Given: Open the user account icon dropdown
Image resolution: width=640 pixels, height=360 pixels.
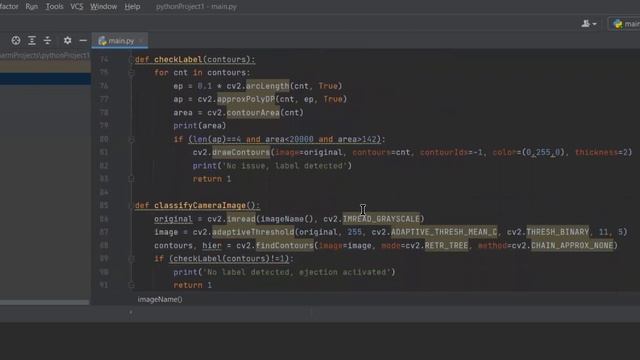Looking at the screenshot, I should click(589, 24).
